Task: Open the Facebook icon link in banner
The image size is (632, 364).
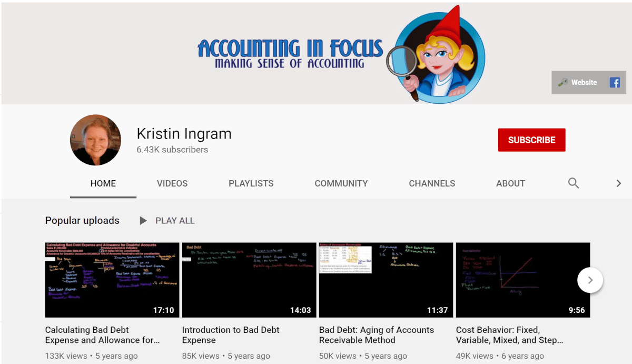Action: point(614,83)
